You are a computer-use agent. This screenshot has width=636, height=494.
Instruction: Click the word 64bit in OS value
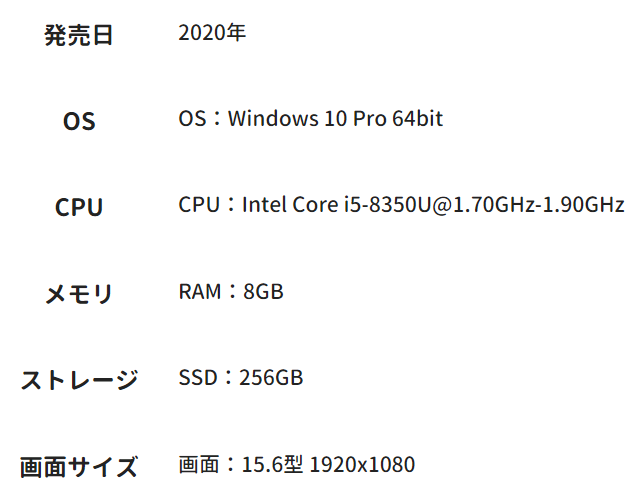click(x=417, y=119)
